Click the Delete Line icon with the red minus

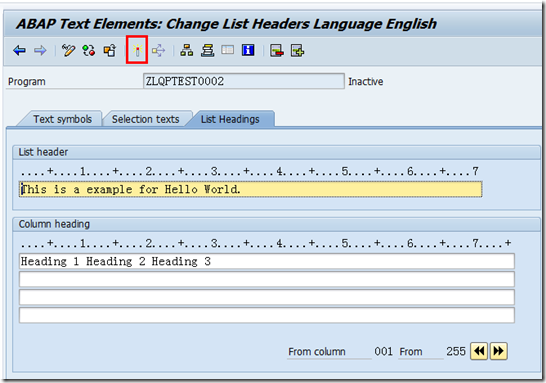pyautogui.click(x=277, y=51)
